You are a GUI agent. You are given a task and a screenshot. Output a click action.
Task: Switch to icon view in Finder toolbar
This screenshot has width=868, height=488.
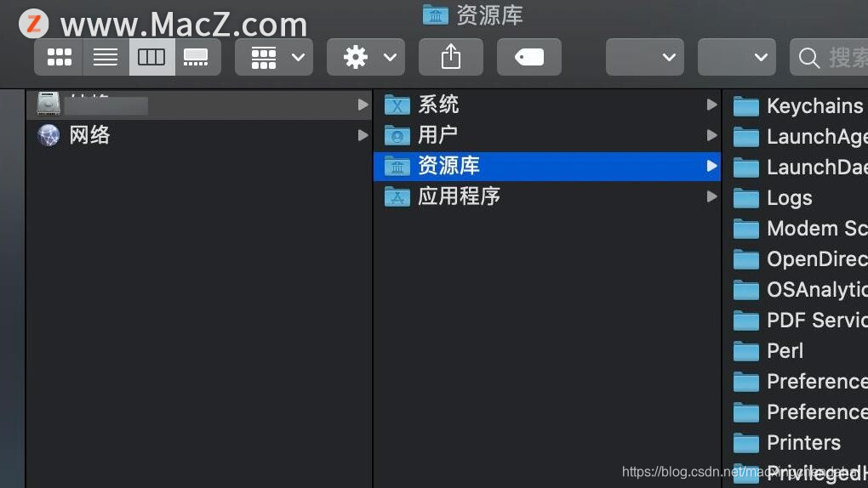(60, 57)
